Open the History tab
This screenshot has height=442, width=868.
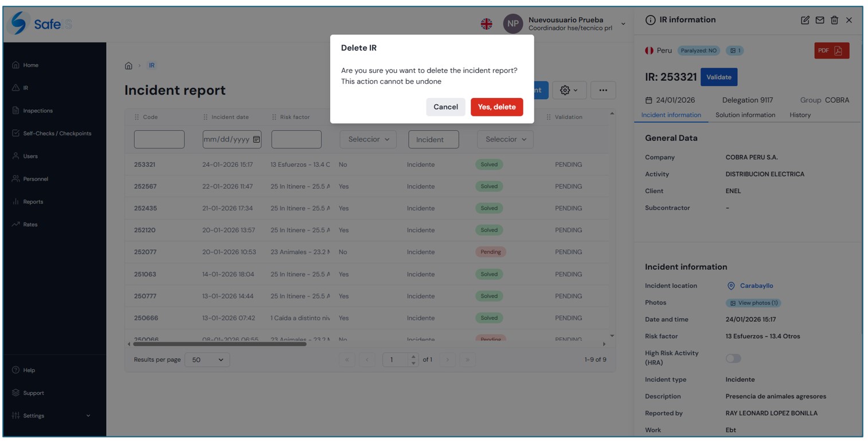point(800,115)
